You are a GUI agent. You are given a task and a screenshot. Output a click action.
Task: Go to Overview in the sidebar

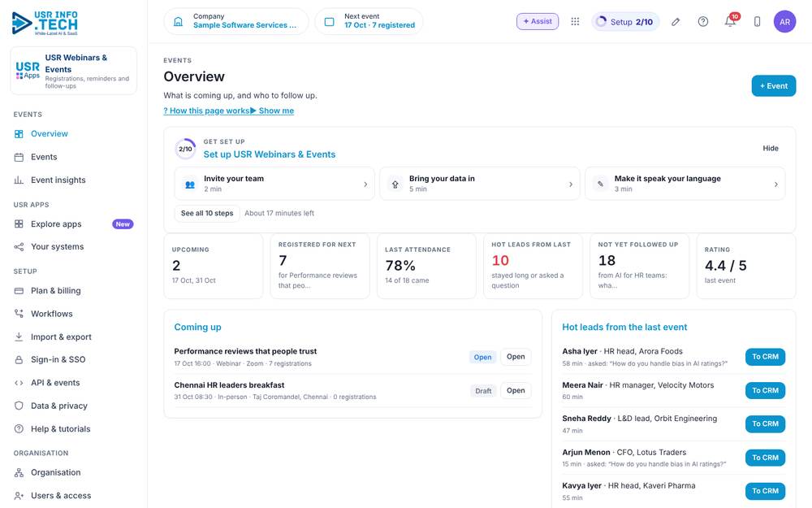point(74,134)
